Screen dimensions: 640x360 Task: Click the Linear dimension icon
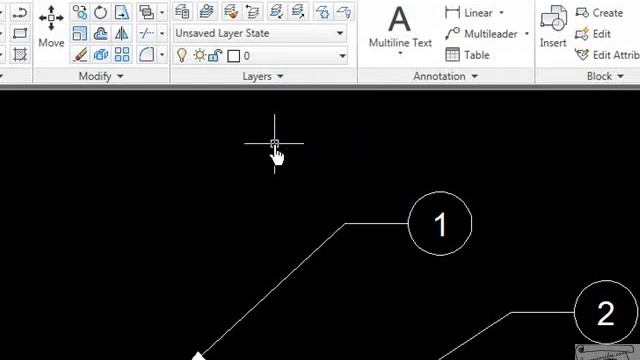(452, 13)
